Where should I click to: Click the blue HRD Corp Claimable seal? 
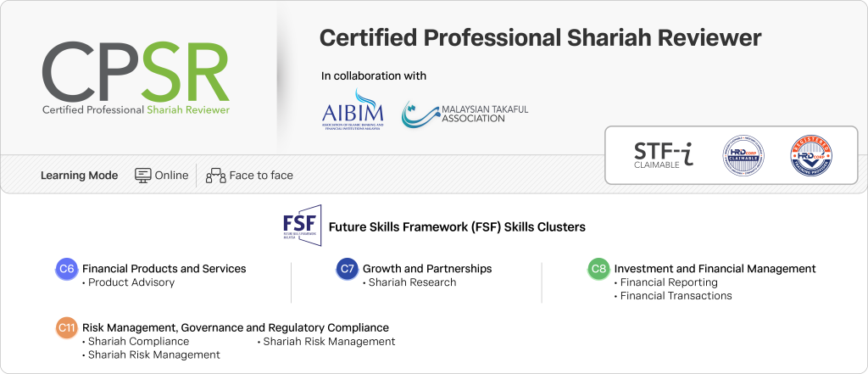click(x=743, y=155)
